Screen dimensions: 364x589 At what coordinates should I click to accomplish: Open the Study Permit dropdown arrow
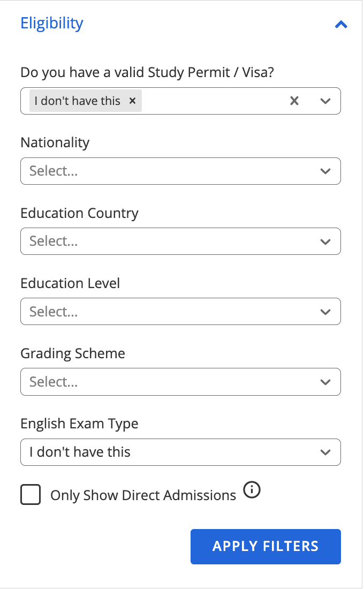(x=325, y=100)
